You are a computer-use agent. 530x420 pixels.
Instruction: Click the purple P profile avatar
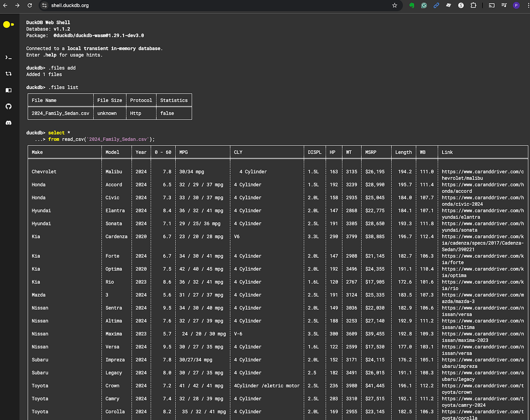516,5
